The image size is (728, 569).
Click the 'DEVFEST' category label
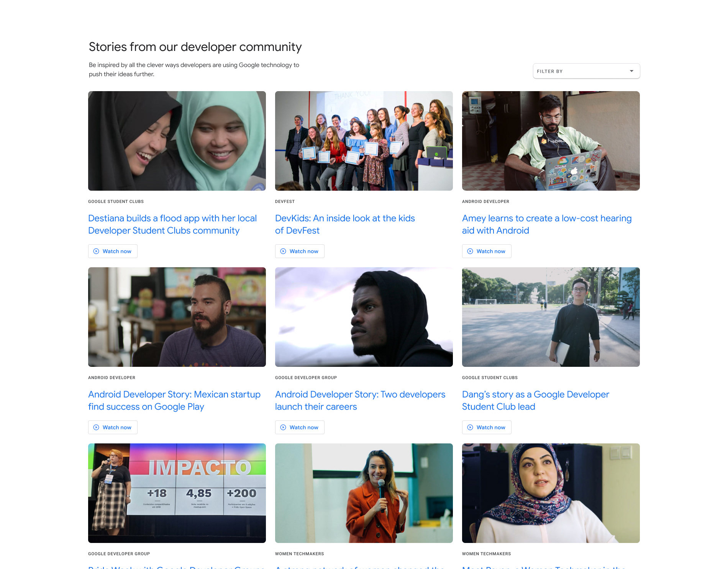285,201
